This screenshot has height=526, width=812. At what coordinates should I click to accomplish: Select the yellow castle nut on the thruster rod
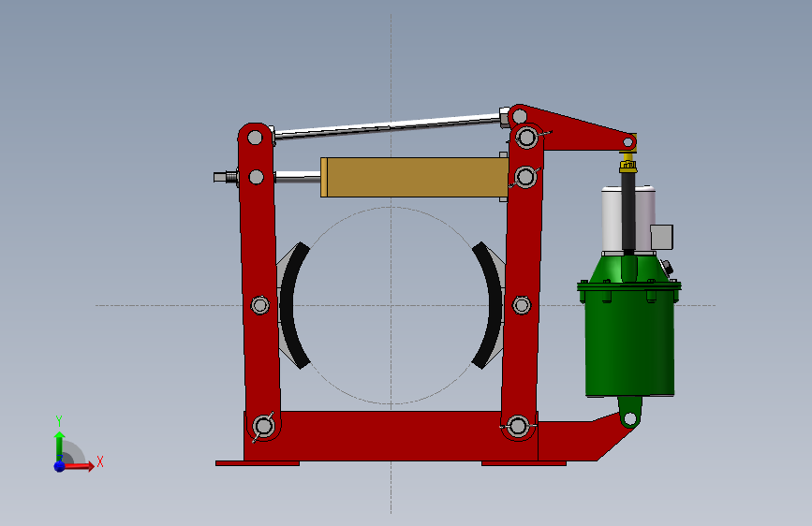coord(627,167)
